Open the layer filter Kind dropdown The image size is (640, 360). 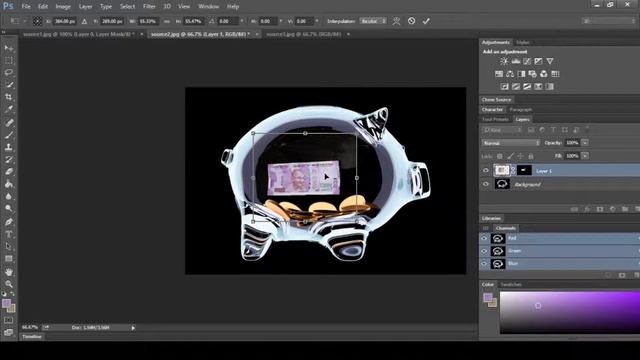(x=502, y=130)
